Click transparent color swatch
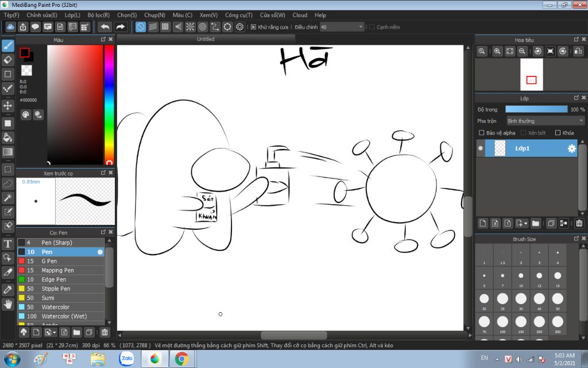The image size is (588, 368). [26, 70]
